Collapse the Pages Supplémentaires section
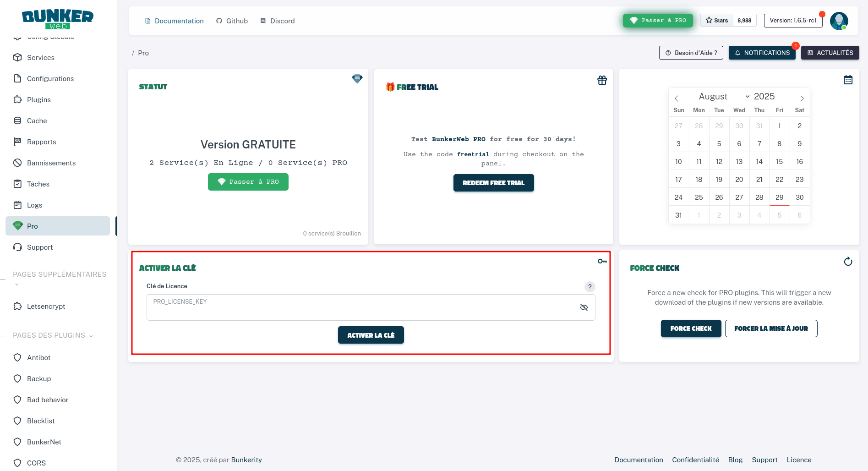This screenshot has width=868, height=471. 17,285
